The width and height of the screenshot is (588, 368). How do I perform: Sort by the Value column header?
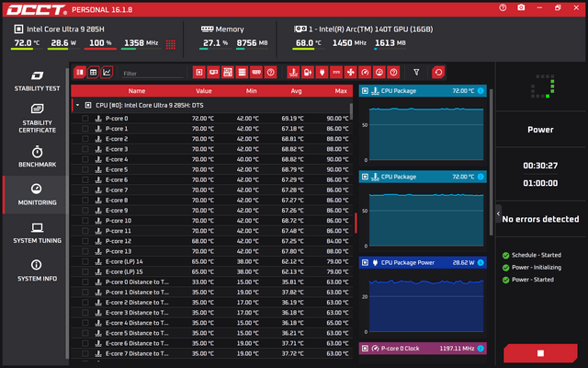204,91
